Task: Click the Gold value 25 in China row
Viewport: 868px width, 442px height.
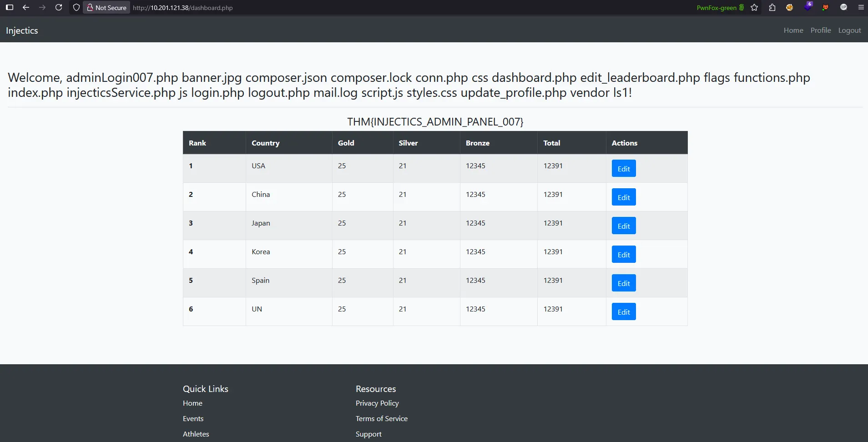Action: click(342, 194)
